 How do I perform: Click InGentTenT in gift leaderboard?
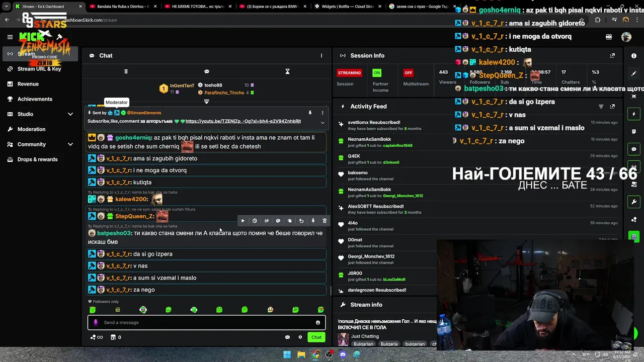pos(182,85)
